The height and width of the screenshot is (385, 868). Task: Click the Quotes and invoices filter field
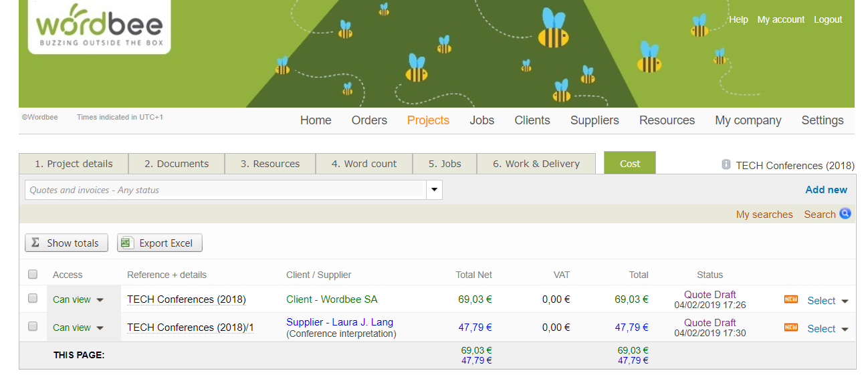tap(225, 190)
